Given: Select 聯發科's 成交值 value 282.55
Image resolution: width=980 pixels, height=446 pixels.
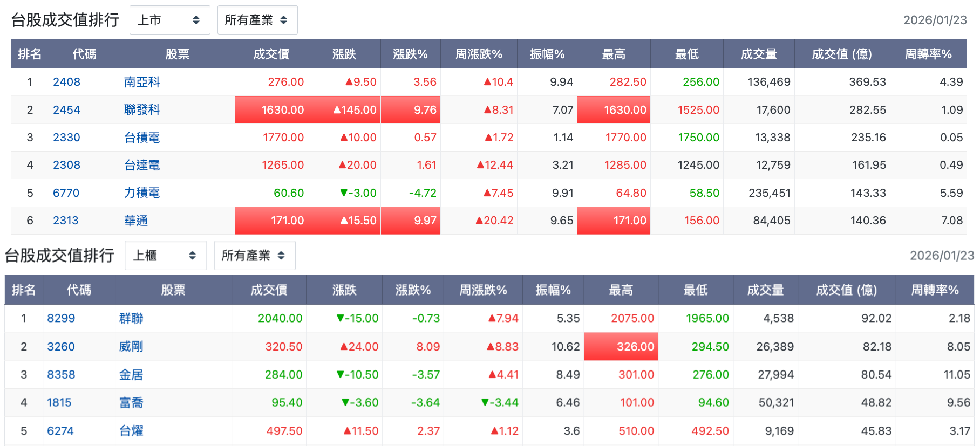Looking at the screenshot, I should coord(867,110).
